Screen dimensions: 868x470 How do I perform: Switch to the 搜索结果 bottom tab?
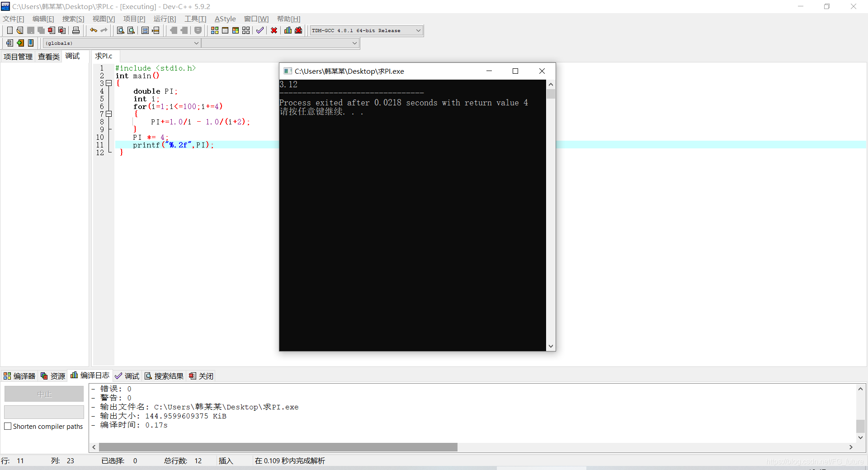pyautogui.click(x=164, y=376)
